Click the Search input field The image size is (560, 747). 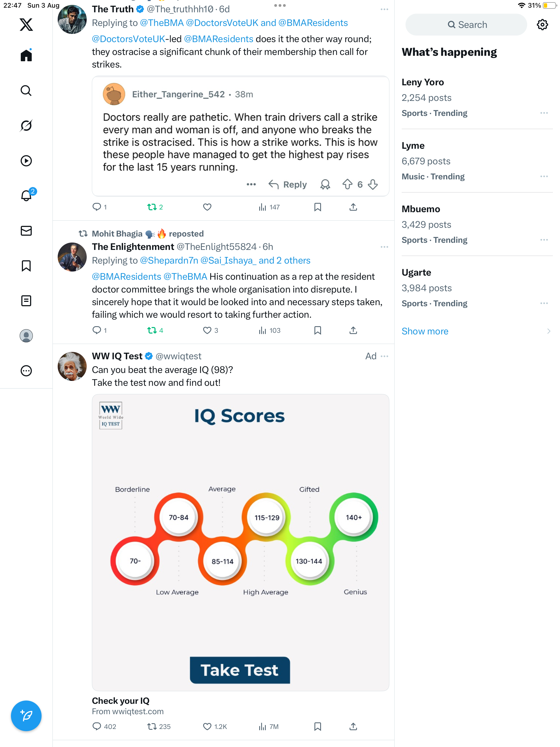pyautogui.click(x=466, y=25)
